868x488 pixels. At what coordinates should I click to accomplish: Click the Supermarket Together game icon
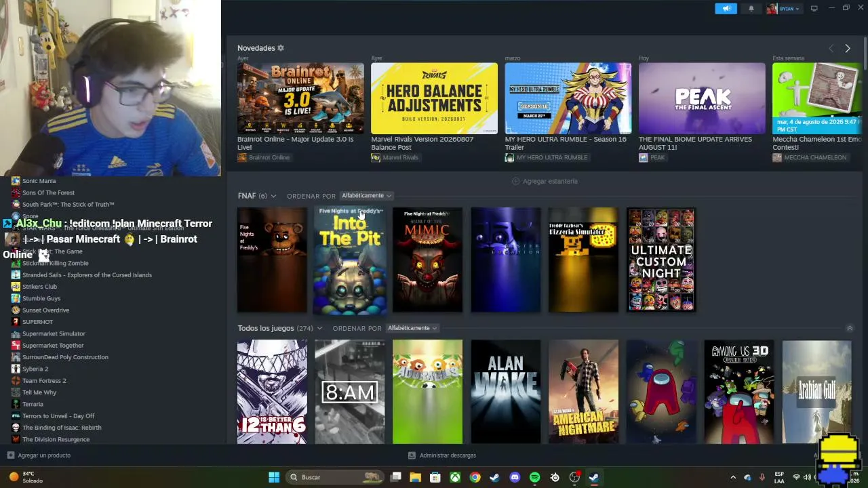(16, 346)
